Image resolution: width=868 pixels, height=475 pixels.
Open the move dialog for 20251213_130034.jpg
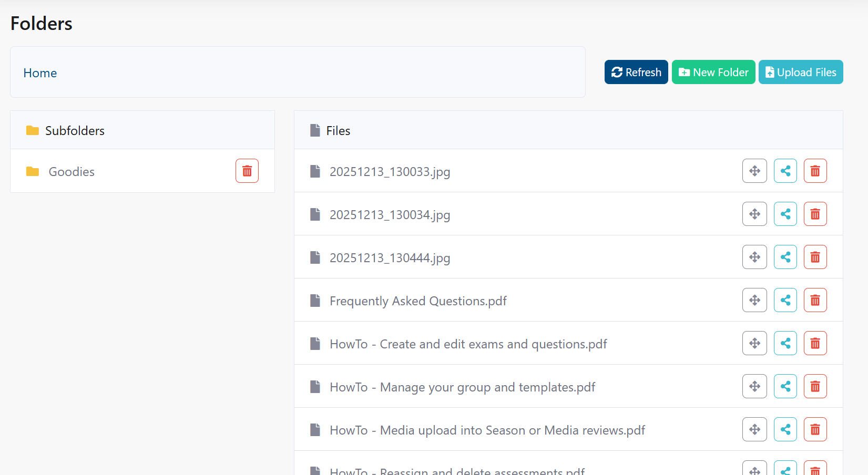pos(754,214)
